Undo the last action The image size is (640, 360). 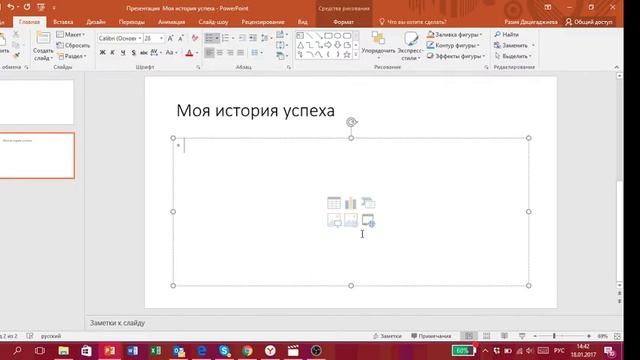pos(11,7)
